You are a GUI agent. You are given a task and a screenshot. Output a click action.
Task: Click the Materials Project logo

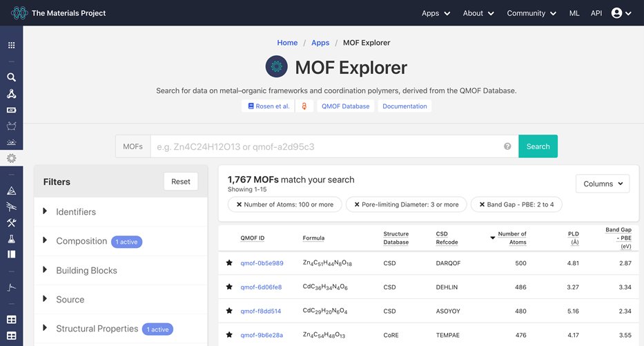click(58, 13)
